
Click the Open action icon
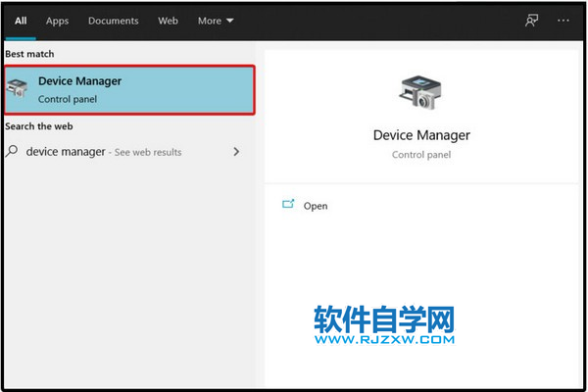(288, 204)
